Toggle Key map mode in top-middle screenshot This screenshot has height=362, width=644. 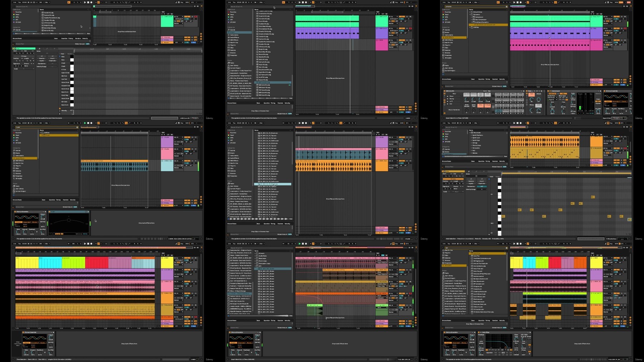click(396, 2)
